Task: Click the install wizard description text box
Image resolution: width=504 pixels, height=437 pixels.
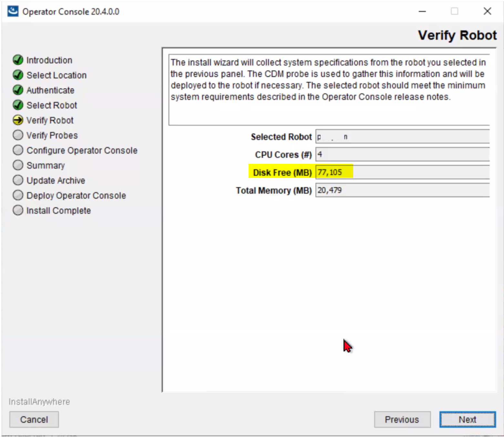Action: coord(329,90)
